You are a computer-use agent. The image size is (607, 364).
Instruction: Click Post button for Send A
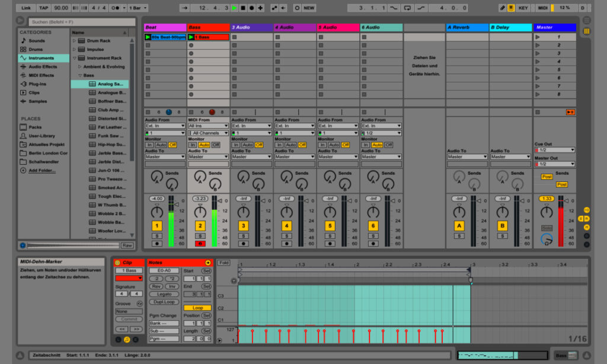click(547, 177)
